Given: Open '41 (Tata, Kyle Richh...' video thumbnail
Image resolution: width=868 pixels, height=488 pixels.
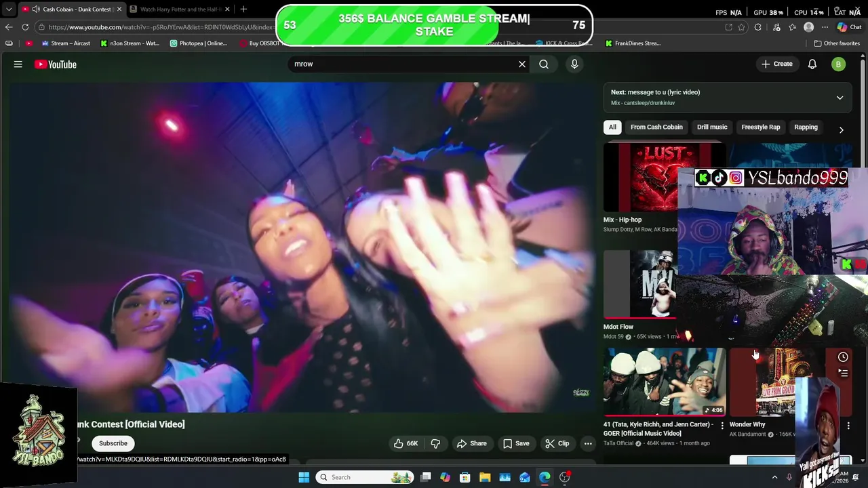Looking at the screenshot, I should point(665,382).
